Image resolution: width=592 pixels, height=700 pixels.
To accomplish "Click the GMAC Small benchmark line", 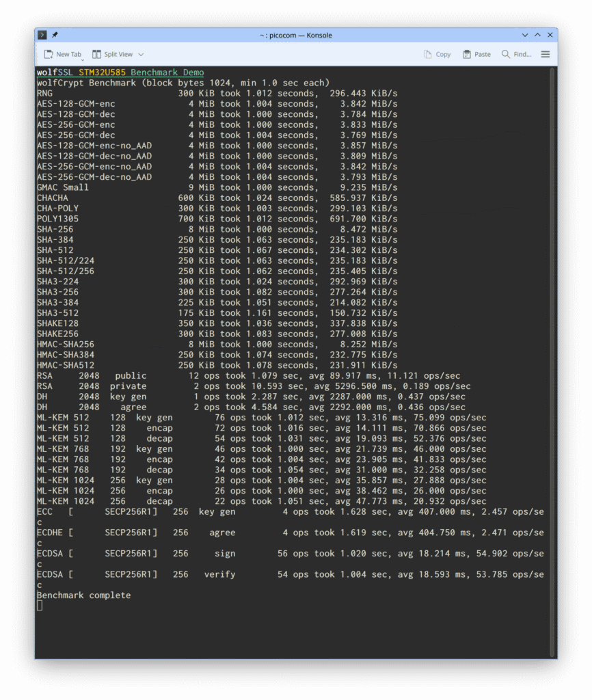I will pyautogui.click(x=217, y=187).
